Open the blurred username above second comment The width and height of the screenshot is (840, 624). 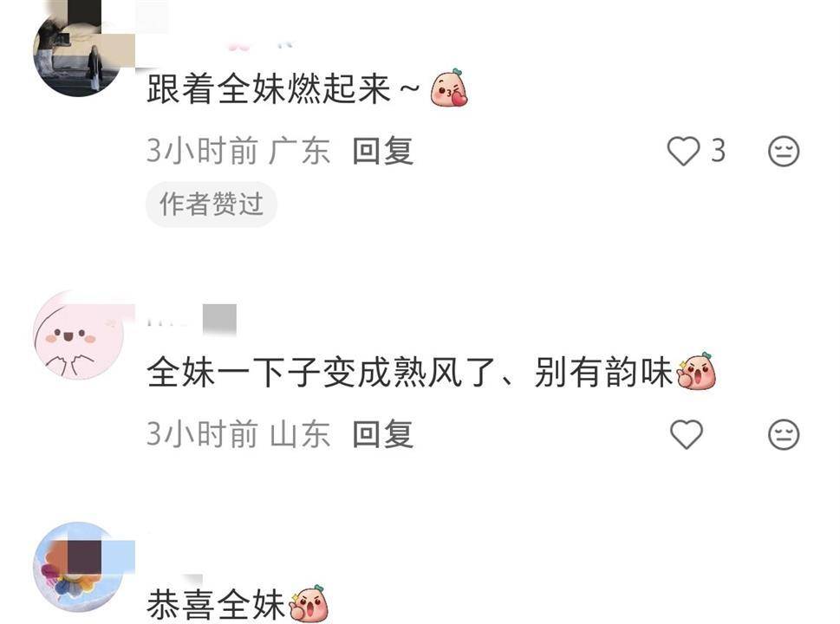(x=192, y=320)
